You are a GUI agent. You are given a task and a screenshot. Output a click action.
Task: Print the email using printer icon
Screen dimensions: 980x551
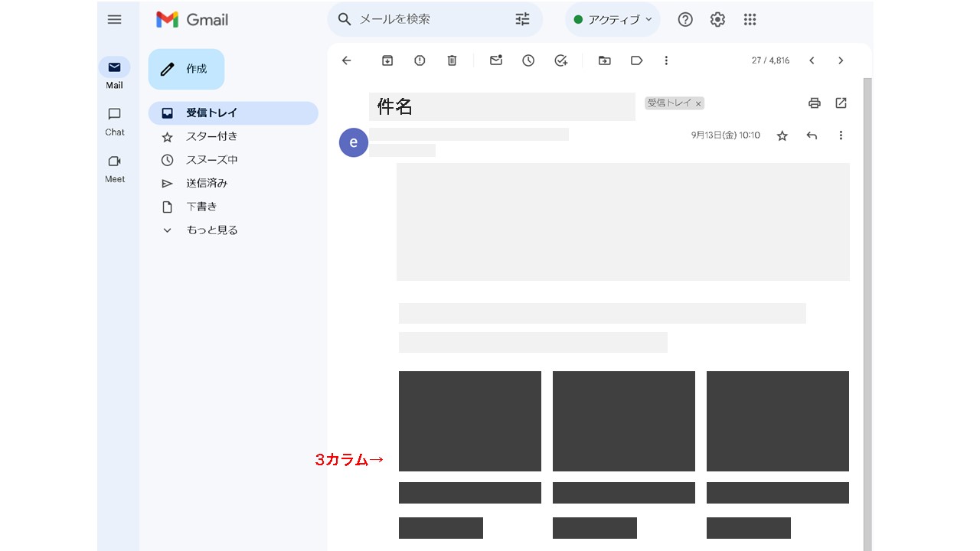tap(815, 103)
